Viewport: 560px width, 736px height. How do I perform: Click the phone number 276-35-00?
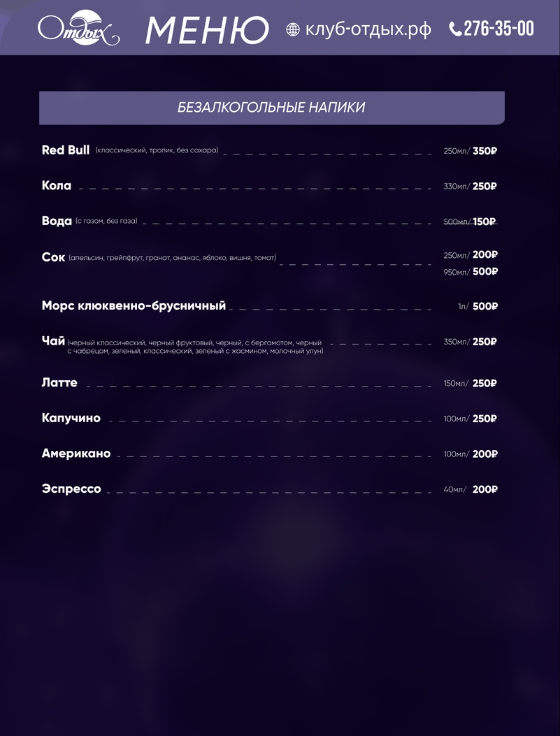[498, 29]
